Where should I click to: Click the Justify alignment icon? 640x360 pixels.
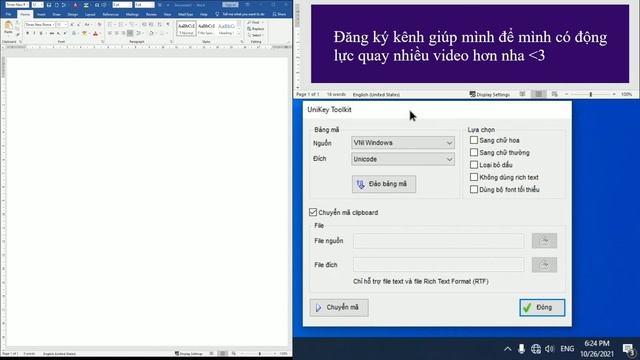[130, 33]
